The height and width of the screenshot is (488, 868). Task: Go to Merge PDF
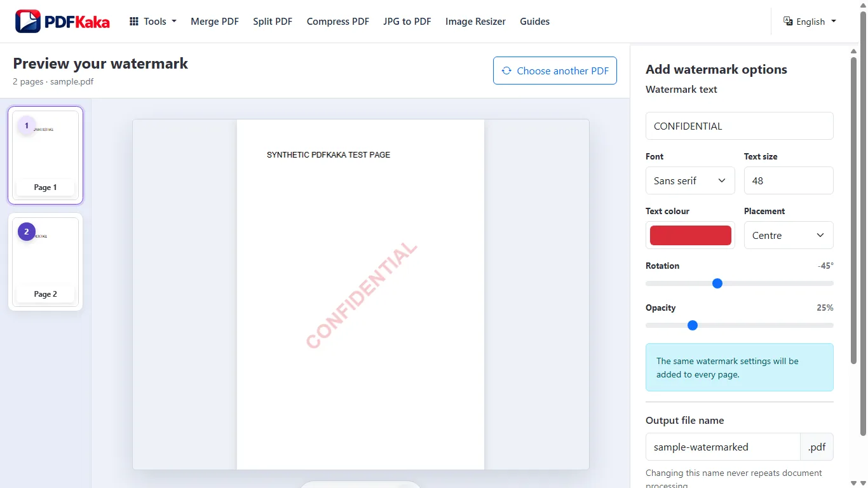click(x=215, y=22)
